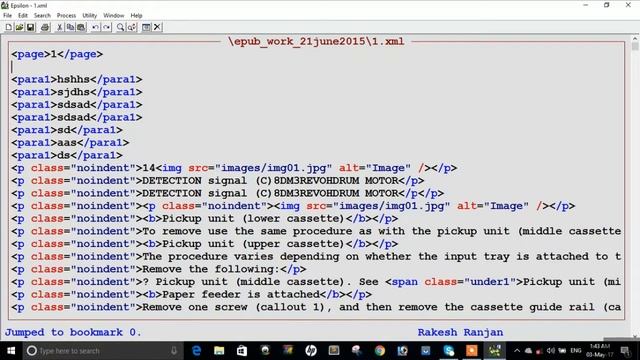The width and height of the screenshot is (640, 360).
Task: Open the File menu
Action: coord(7,16)
